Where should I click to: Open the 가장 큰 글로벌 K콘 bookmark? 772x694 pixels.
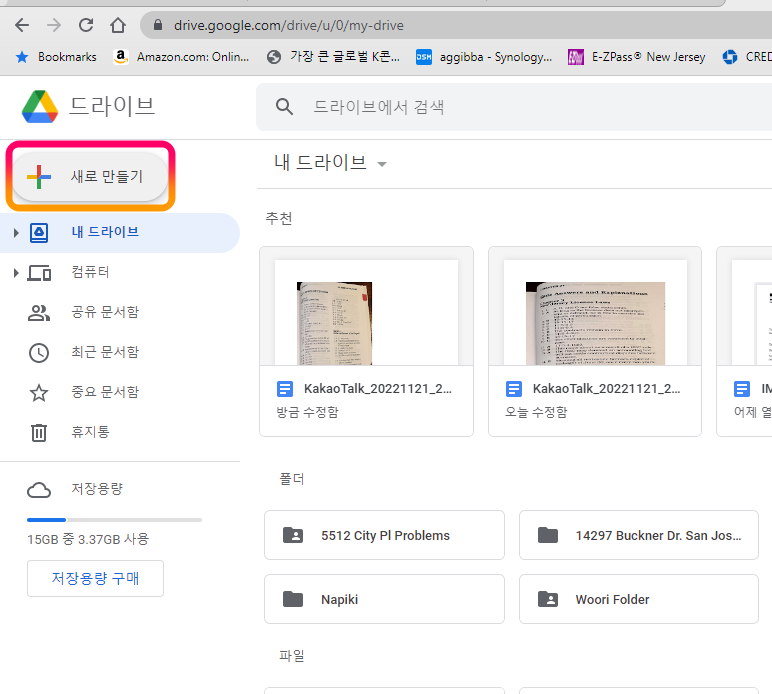coord(333,57)
